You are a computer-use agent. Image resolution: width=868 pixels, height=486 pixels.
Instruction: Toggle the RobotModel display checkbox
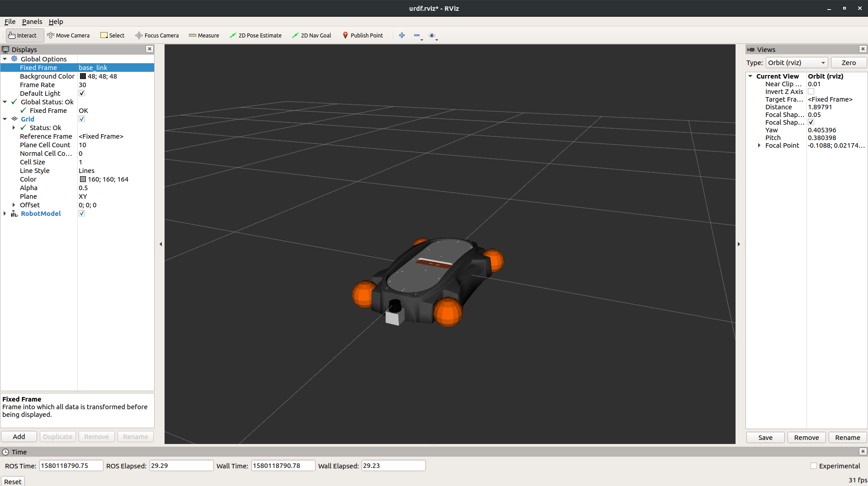[x=82, y=213]
